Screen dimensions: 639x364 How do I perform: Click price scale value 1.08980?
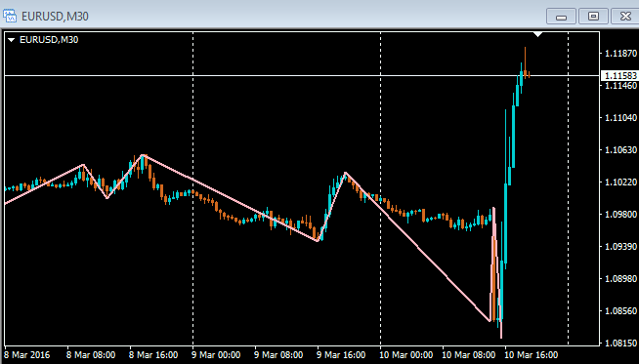(x=620, y=278)
